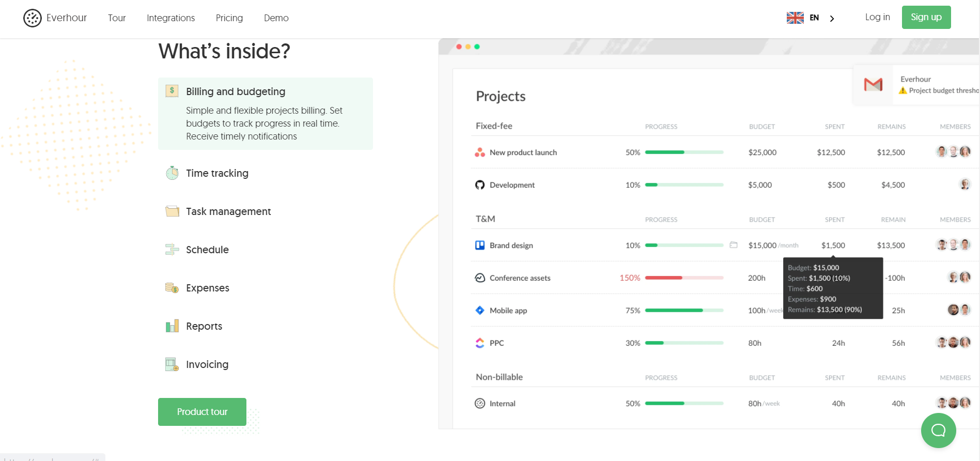Click the Development member avatar

pos(965,184)
